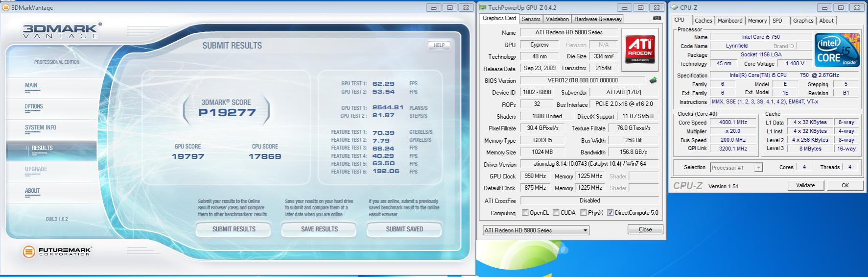This screenshot has height=277, width=868.
Task: Open the ATI Radeon HD 5800 Series dropdown
Action: [x=536, y=230]
